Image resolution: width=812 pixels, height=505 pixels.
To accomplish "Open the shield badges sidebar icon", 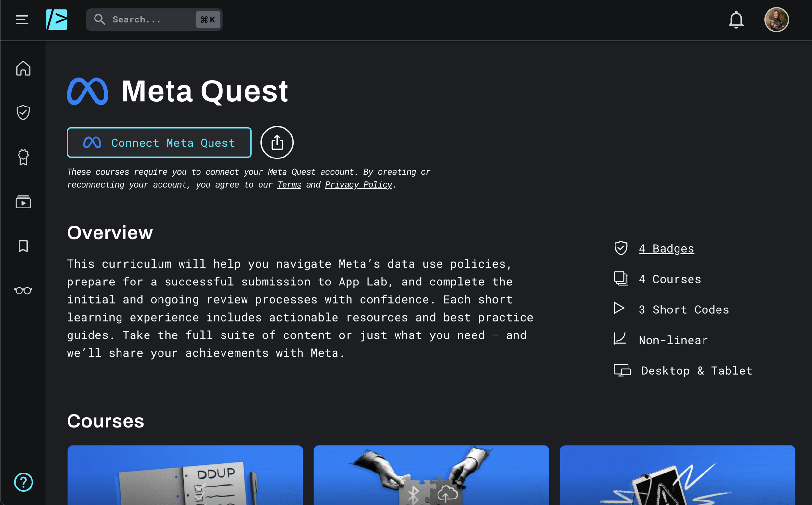I will [23, 112].
